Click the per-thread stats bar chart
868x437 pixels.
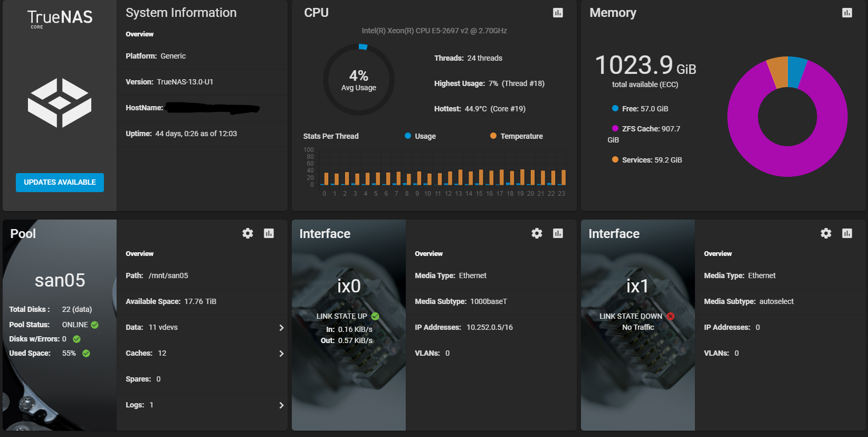[x=435, y=173]
